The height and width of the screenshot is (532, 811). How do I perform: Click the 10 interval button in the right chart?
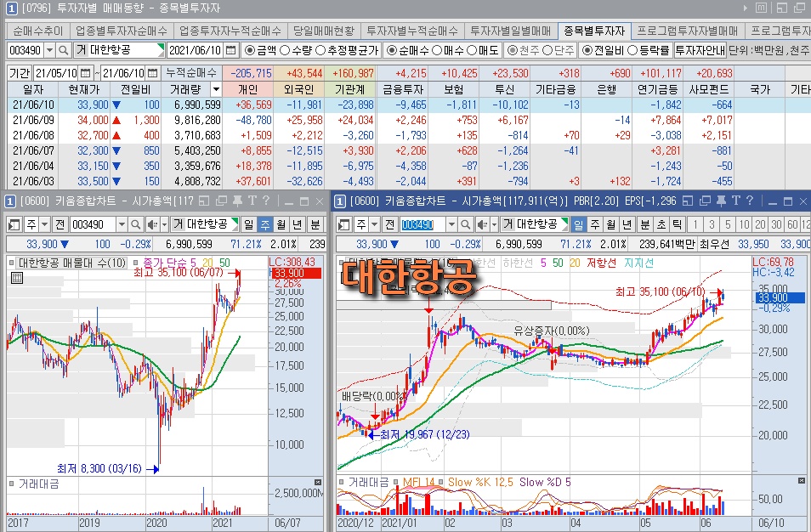744,224
